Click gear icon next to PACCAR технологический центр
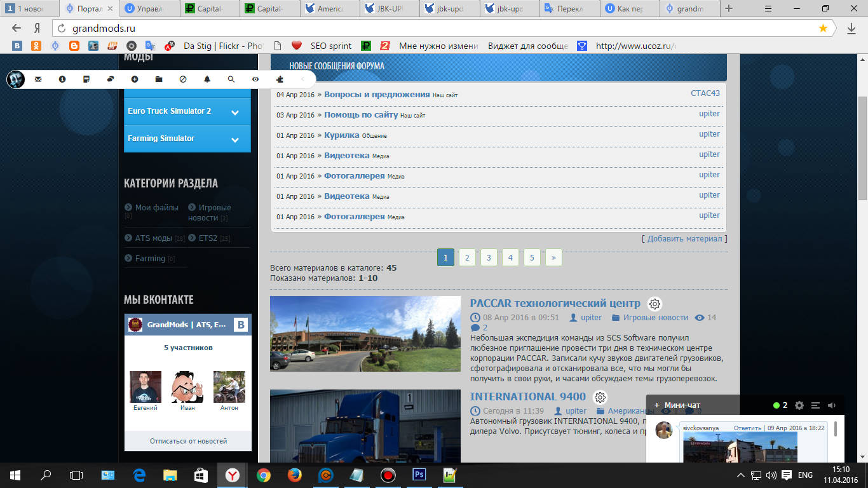 [654, 304]
